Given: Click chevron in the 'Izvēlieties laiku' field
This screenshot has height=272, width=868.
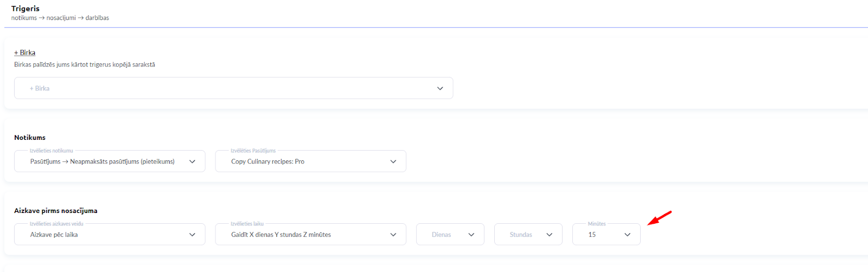Looking at the screenshot, I should click(393, 235).
